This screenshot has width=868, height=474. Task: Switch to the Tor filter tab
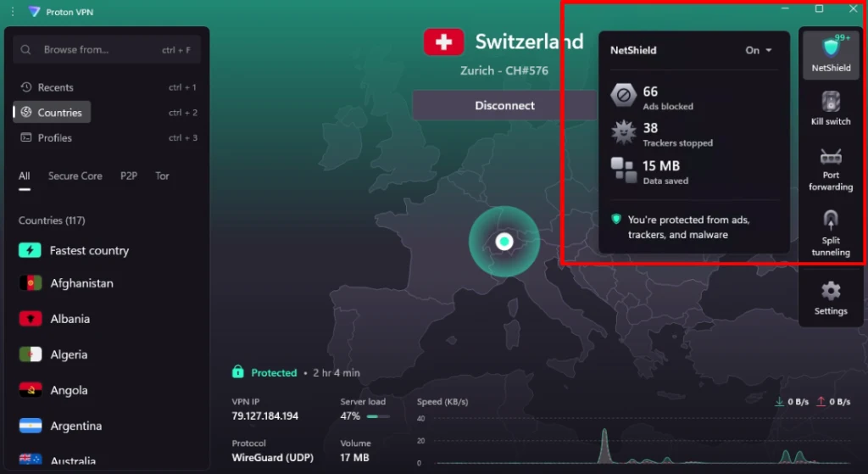[162, 176]
